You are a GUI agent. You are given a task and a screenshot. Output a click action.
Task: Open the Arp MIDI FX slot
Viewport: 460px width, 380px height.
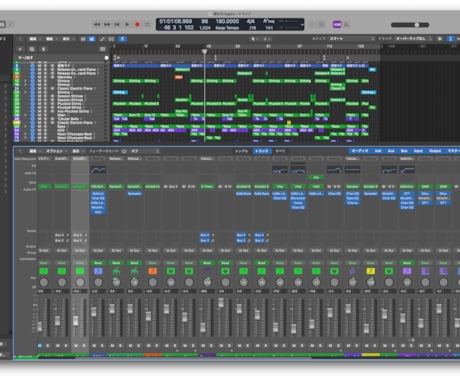tap(316, 178)
